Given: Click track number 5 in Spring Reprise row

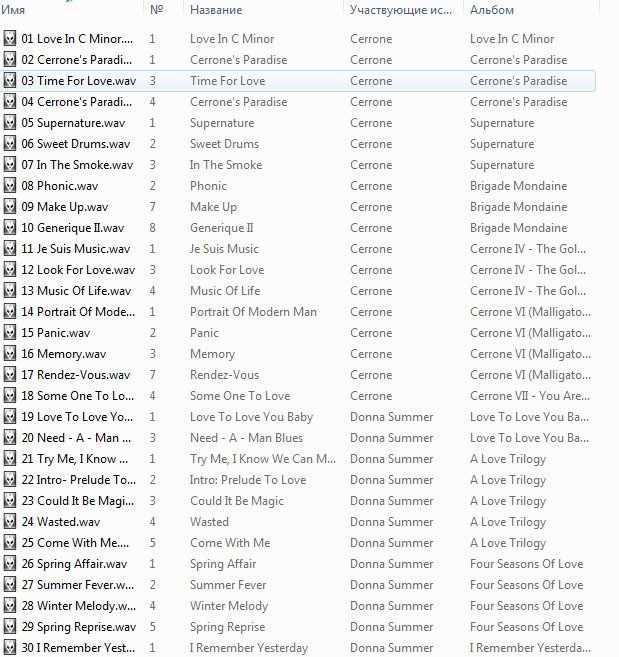Looking at the screenshot, I should [x=153, y=626].
